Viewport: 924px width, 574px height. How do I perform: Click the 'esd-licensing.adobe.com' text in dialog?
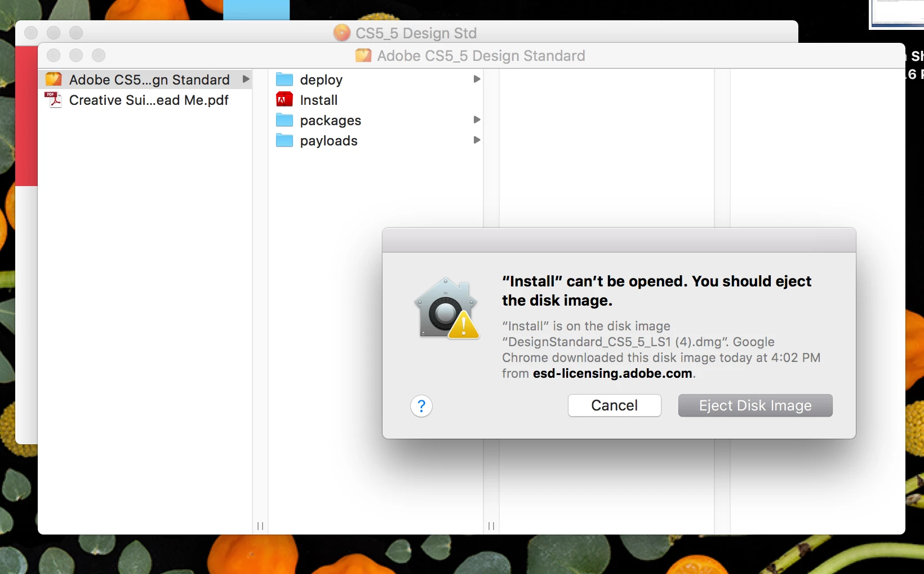tap(612, 373)
